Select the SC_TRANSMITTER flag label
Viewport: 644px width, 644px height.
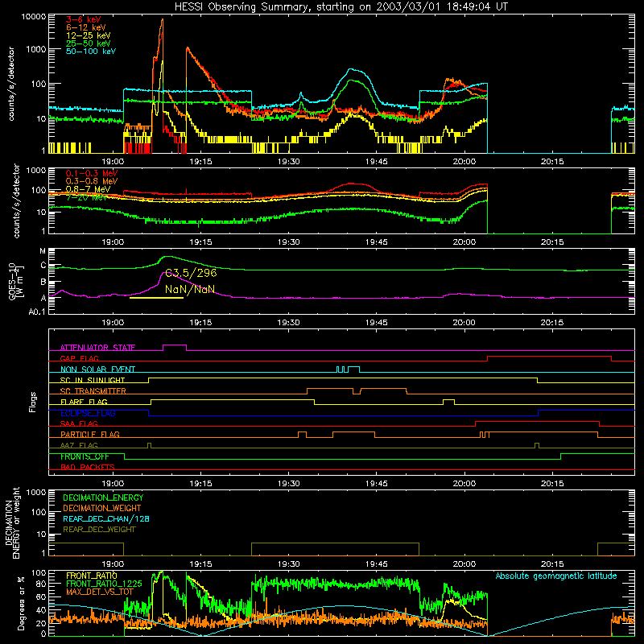(93, 391)
